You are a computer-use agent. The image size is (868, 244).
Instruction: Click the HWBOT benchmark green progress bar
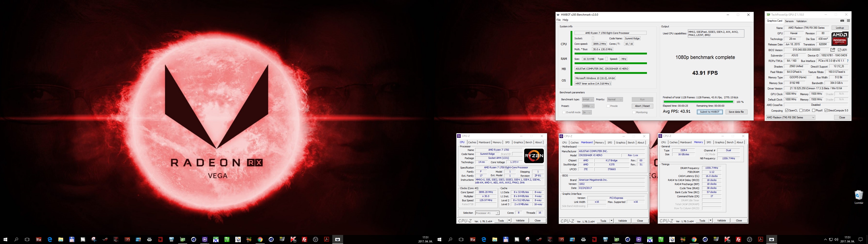[x=698, y=102]
